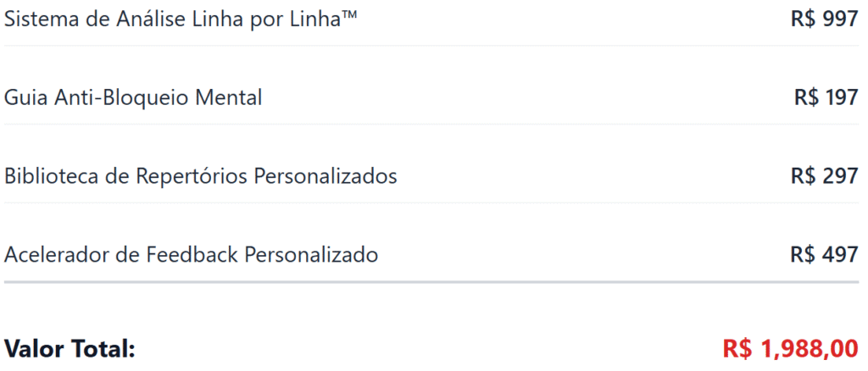This screenshot has height=371, width=868.
Task: Click Acelerador de Feedback Personalizado item
Action: coord(191,254)
